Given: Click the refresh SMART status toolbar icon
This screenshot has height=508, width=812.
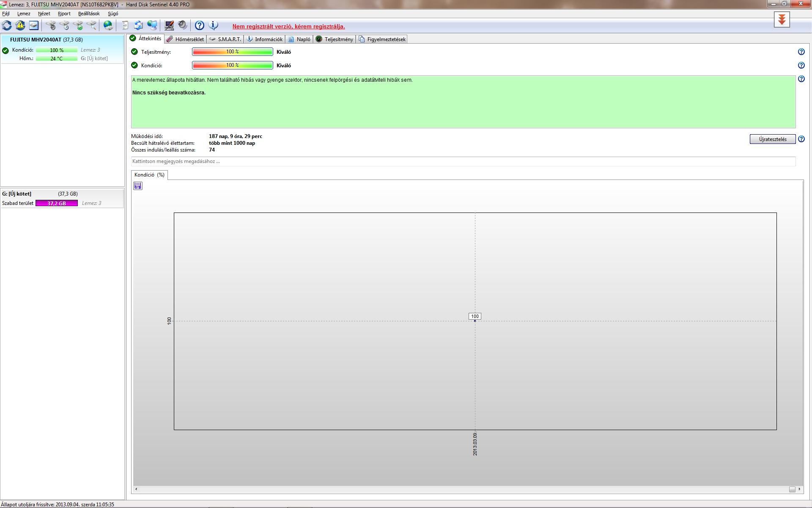Looking at the screenshot, I should point(7,26).
